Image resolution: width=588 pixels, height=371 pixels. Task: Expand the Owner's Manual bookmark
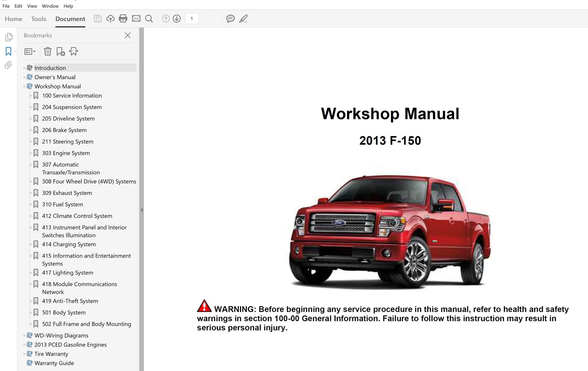(24, 77)
